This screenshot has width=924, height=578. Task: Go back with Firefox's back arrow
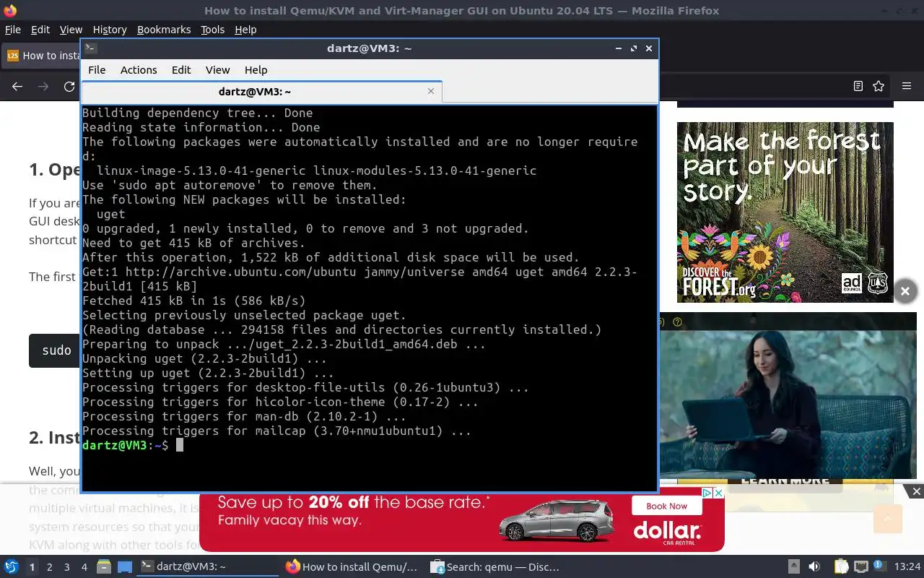[17, 86]
